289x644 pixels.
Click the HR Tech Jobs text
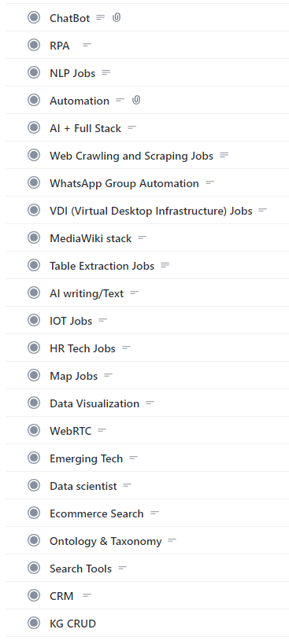pos(83,348)
